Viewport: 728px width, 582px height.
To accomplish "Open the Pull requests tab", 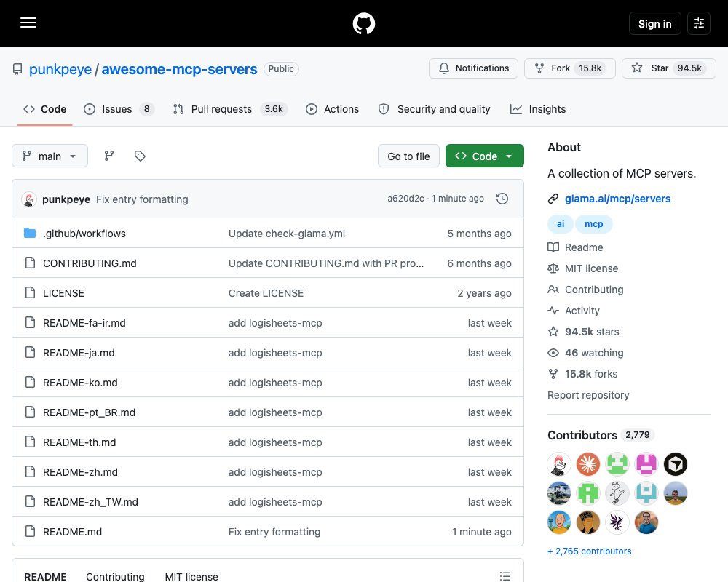I will tap(230, 109).
